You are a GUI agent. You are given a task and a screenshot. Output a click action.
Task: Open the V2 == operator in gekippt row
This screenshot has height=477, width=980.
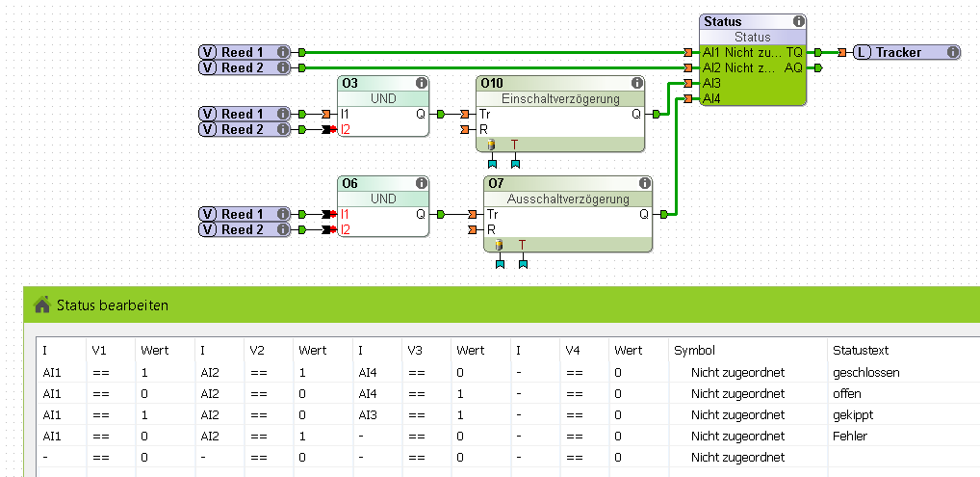pyautogui.click(x=259, y=415)
